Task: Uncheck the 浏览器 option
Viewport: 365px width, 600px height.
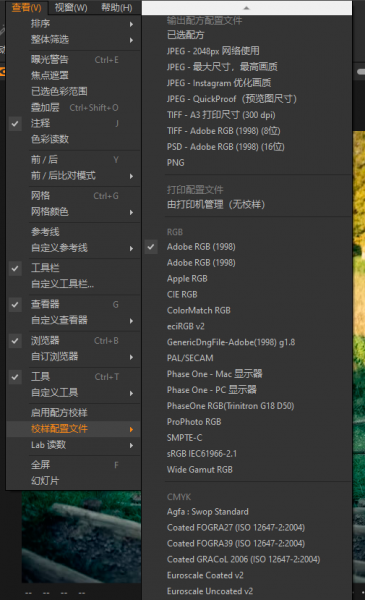Action: (x=74, y=341)
